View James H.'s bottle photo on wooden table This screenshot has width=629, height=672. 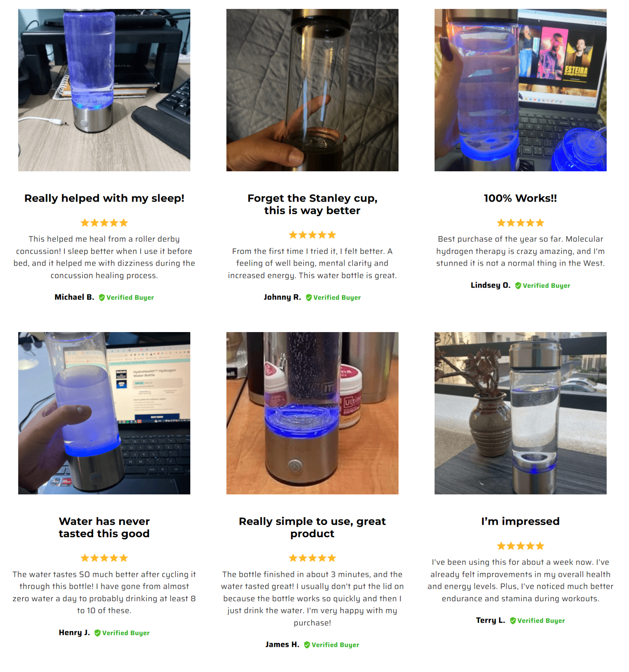coord(313,413)
